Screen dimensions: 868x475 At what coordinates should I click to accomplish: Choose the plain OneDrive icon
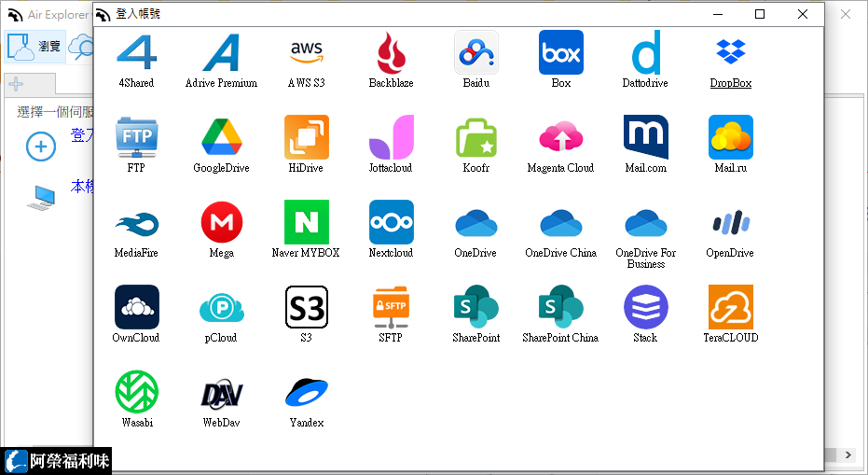click(476, 222)
